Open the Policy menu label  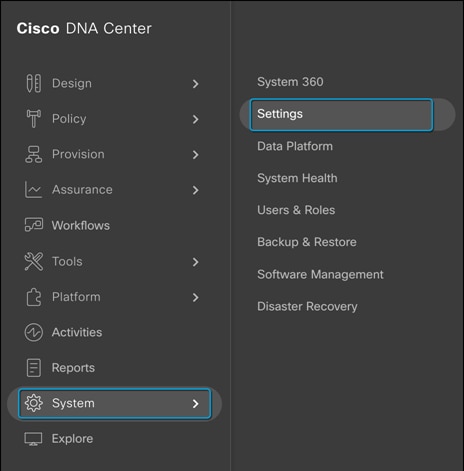[x=69, y=119]
